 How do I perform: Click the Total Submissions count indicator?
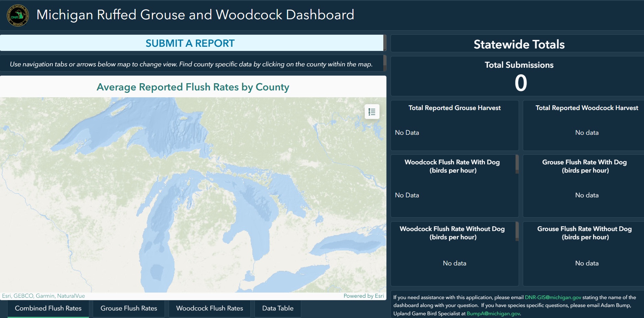pyautogui.click(x=520, y=83)
